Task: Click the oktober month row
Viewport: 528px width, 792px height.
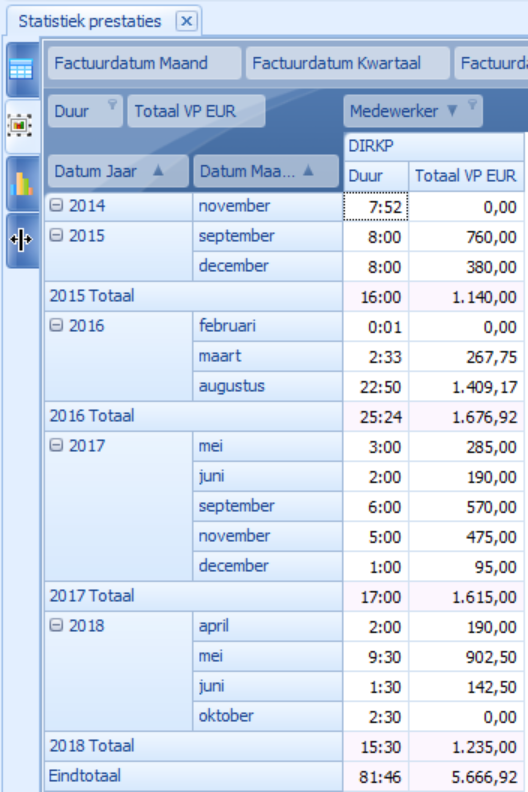Action: tap(267, 716)
